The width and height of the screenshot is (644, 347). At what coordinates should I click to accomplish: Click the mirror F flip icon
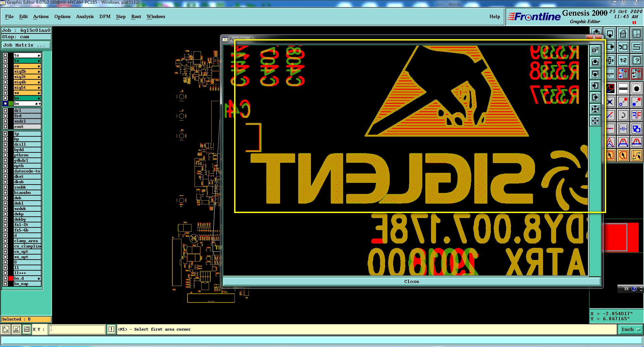point(637,115)
